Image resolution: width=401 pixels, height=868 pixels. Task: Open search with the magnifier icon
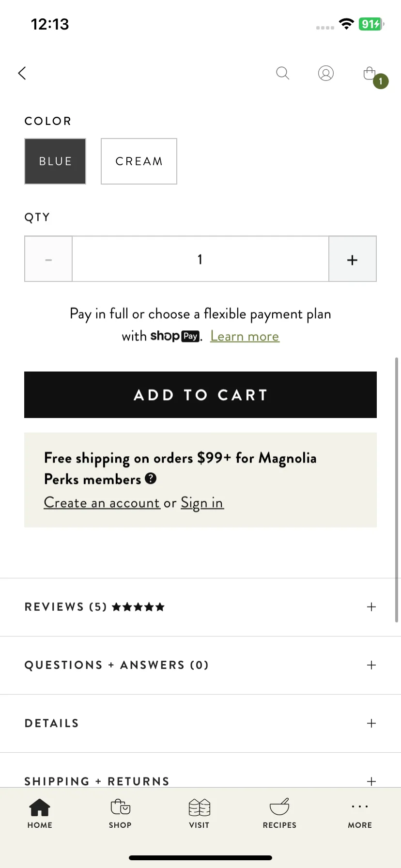pos(282,73)
